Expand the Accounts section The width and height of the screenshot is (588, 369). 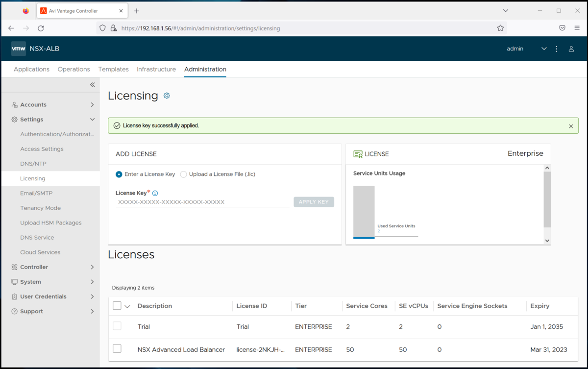point(92,105)
